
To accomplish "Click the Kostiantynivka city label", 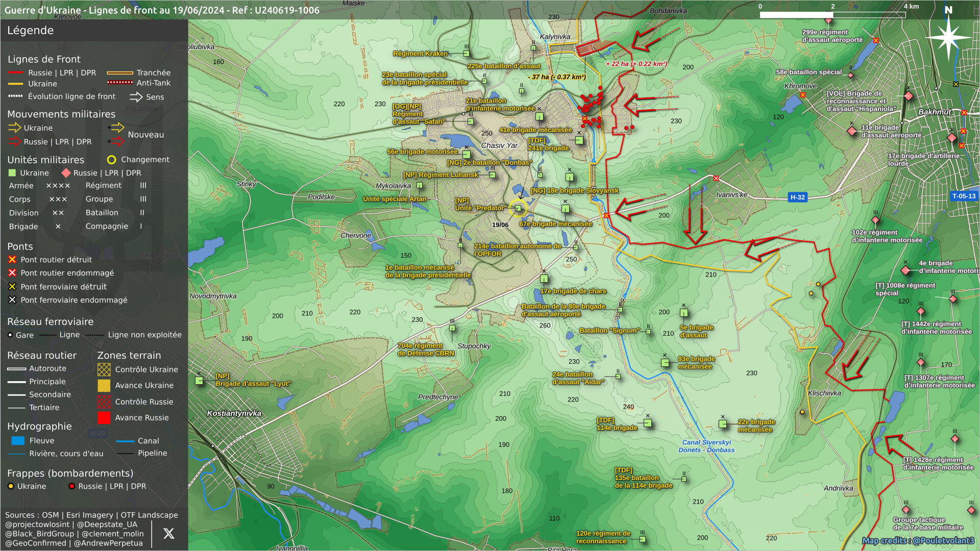I will tap(234, 413).
